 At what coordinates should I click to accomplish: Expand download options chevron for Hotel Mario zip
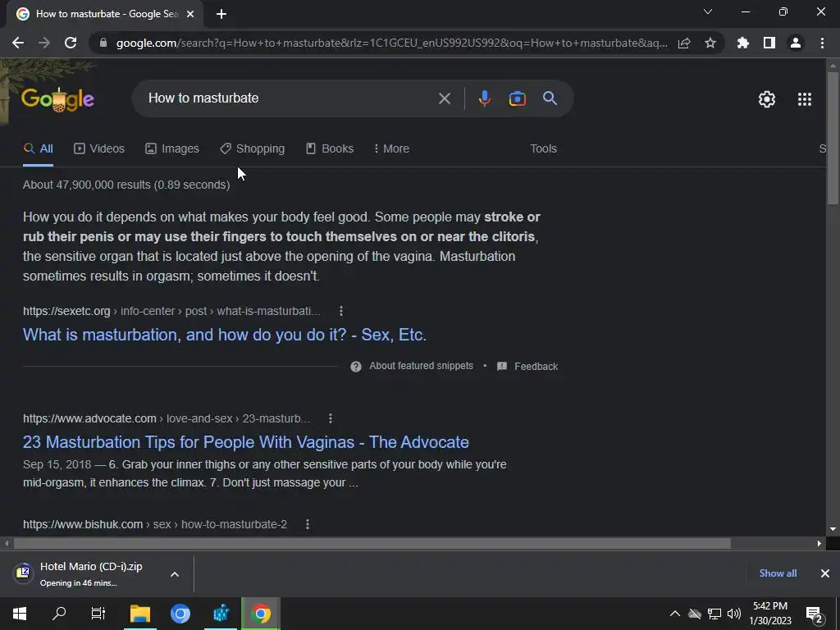point(175,574)
